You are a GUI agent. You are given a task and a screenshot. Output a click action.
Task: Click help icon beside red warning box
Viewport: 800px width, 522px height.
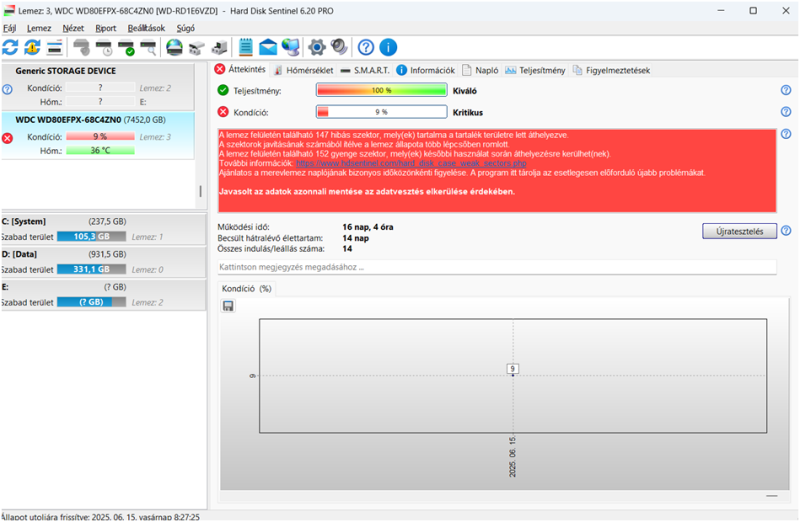pyautogui.click(x=786, y=134)
